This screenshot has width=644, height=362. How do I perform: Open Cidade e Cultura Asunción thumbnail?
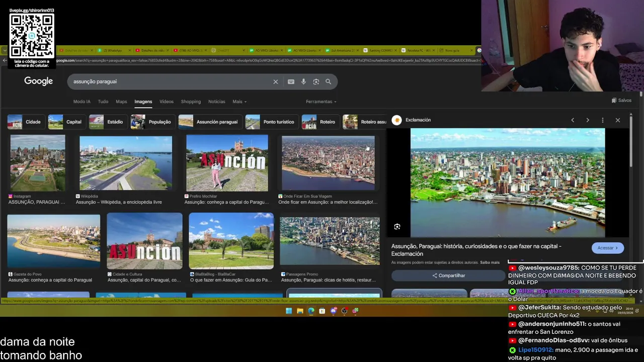[x=145, y=241]
